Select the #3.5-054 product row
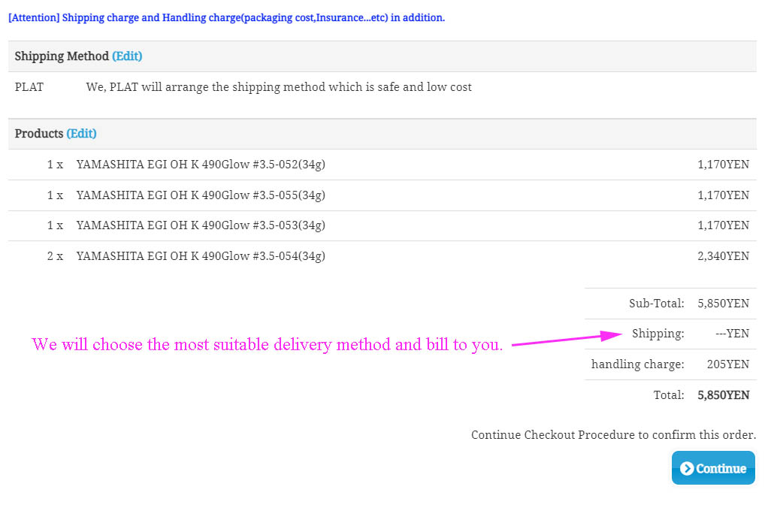This screenshot has width=771, height=532. [x=201, y=256]
